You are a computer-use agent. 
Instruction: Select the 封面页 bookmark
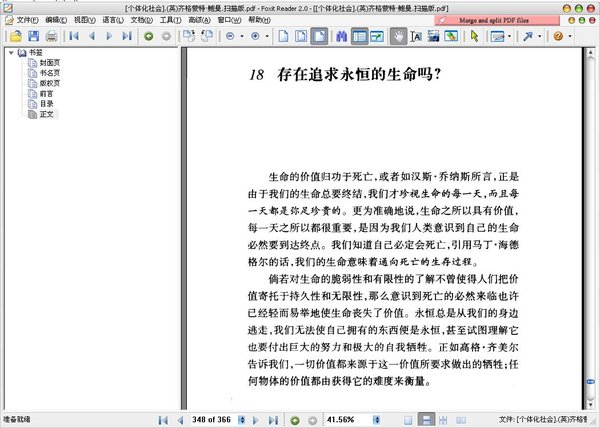(x=50, y=63)
